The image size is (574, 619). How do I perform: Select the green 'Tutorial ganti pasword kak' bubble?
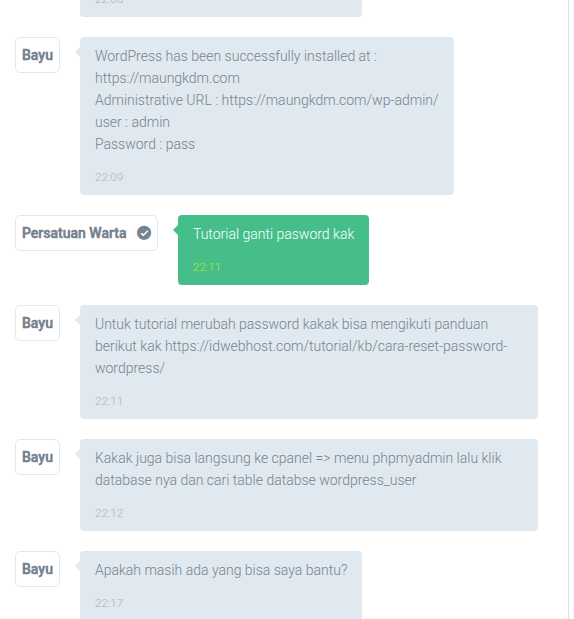click(x=273, y=250)
